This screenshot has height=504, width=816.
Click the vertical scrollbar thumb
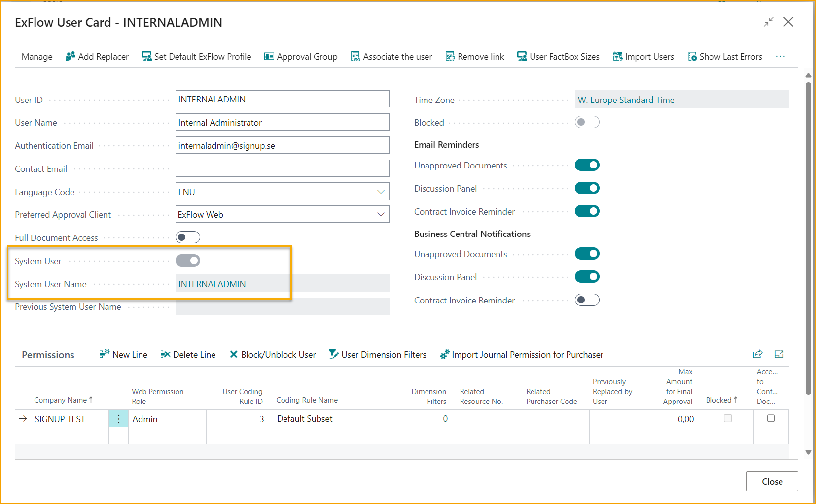(x=808, y=236)
